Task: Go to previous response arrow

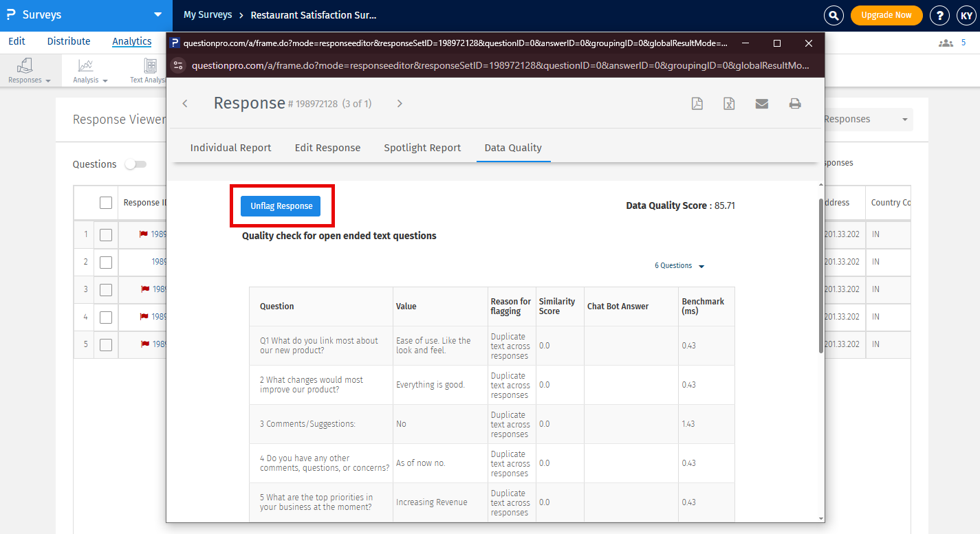Action: 185,104
